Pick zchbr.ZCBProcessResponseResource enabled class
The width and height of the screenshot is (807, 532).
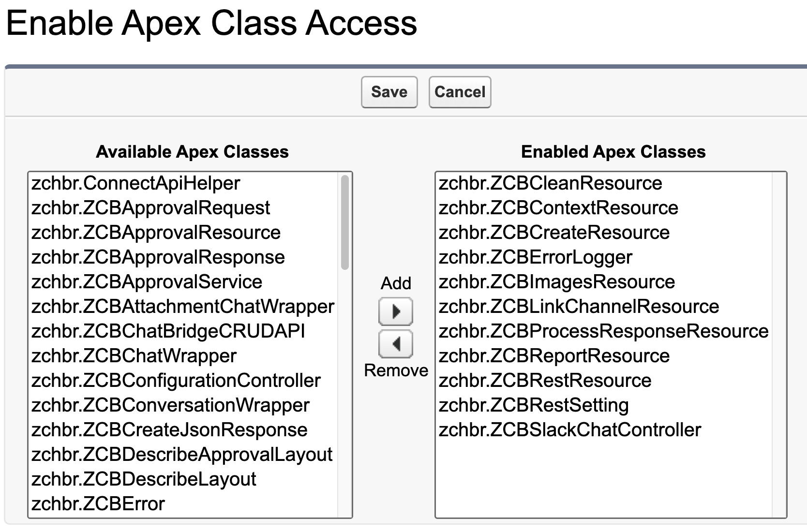pyautogui.click(x=603, y=331)
